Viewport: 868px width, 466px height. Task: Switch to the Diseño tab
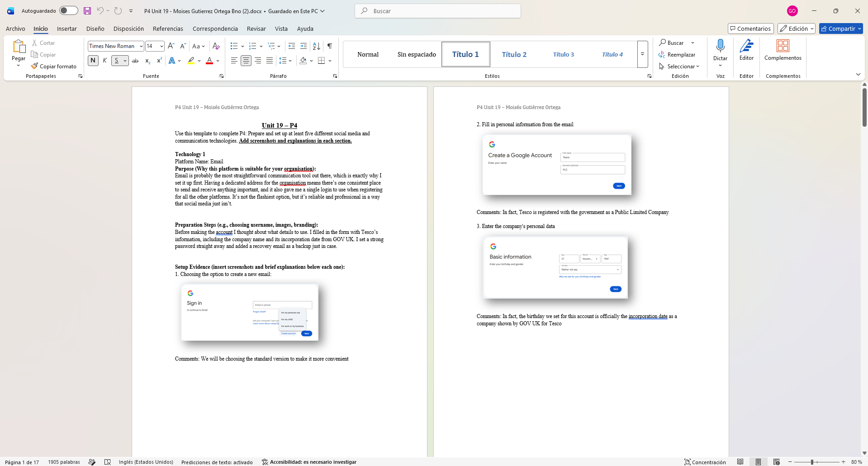coord(95,29)
